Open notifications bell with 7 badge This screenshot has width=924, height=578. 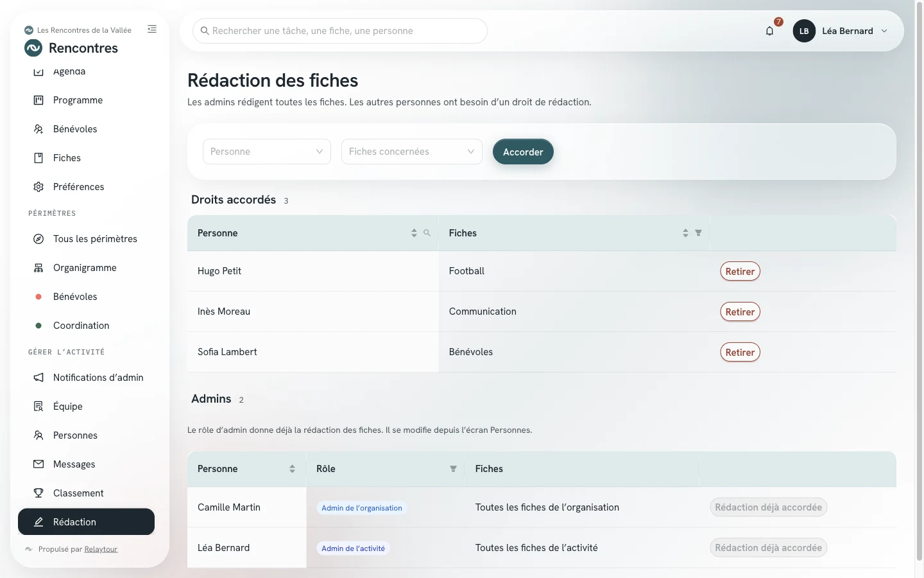(770, 31)
